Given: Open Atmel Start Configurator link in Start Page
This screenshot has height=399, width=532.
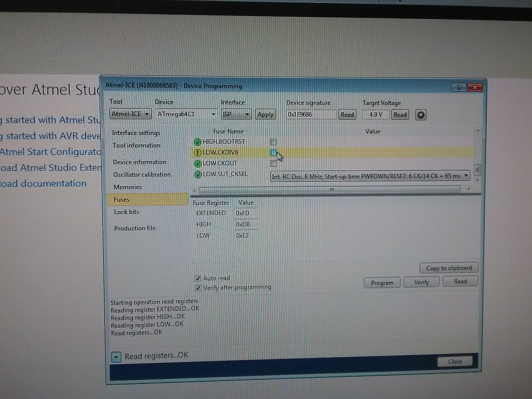Looking at the screenshot, I should tap(50, 152).
